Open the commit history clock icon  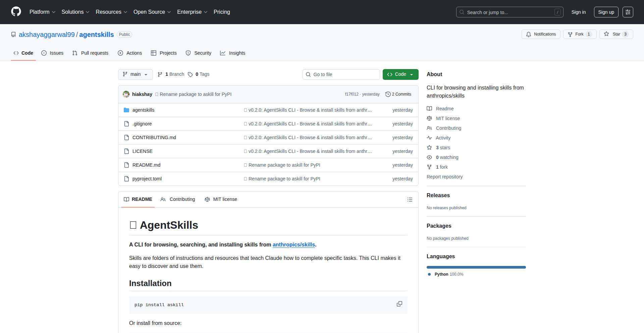pos(388,94)
